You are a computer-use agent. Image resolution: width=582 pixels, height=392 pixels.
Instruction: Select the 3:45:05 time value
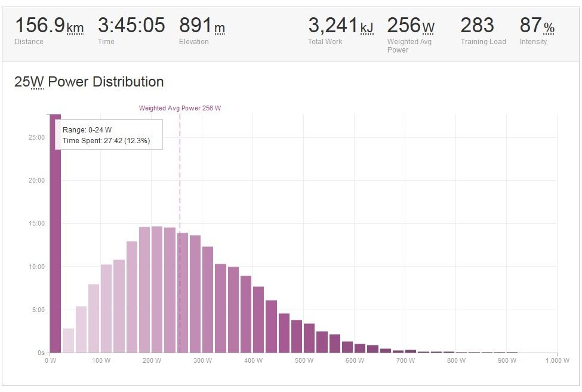[131, 26]
